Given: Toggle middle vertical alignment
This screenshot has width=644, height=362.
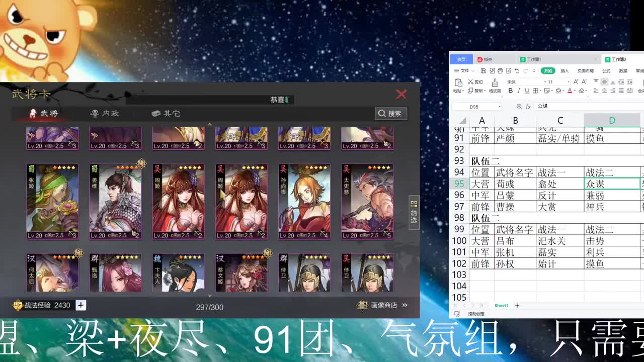Looking at the screenshot, I should click(604, 81).
